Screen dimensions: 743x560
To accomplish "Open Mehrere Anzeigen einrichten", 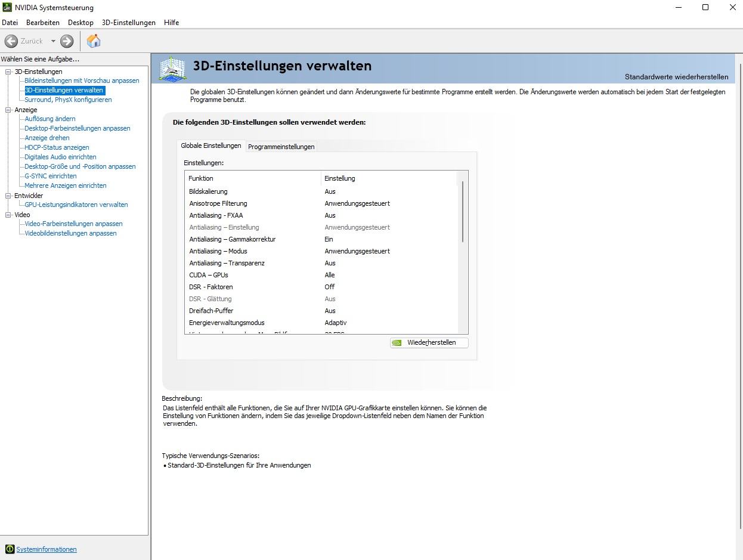I will pos(66,185).
